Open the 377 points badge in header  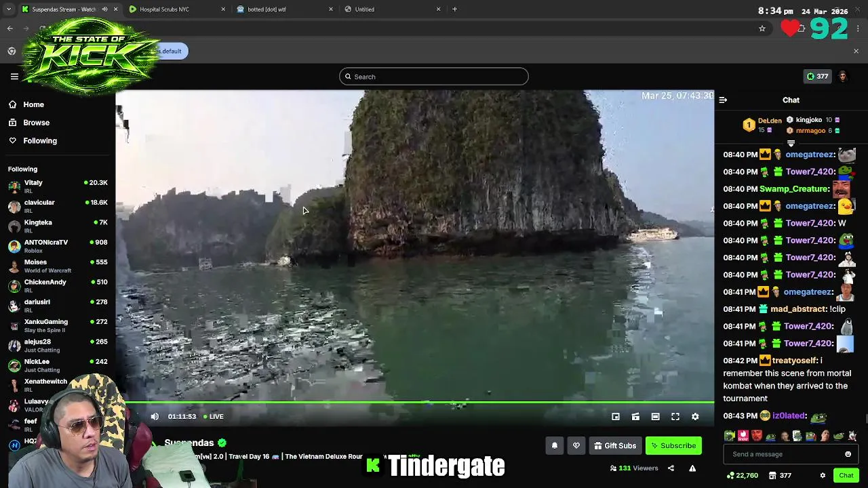point(817,77)
